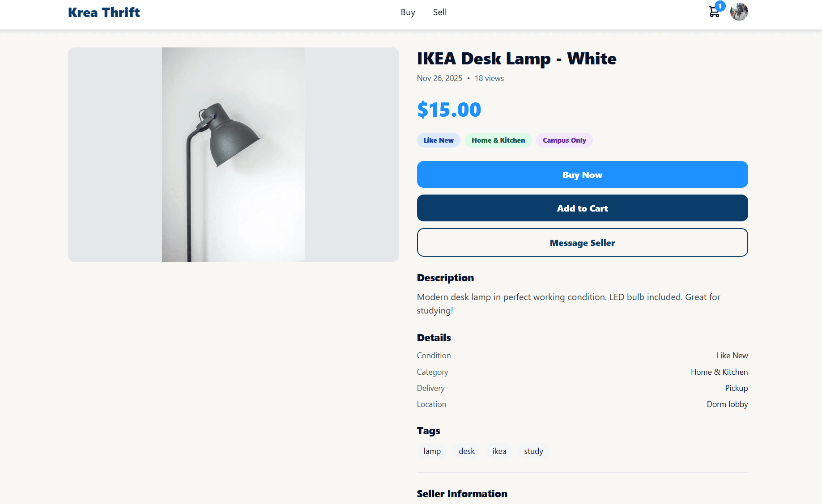822x504 pixels.
Task: Select the desk tag
Action: tap(466, 451)
